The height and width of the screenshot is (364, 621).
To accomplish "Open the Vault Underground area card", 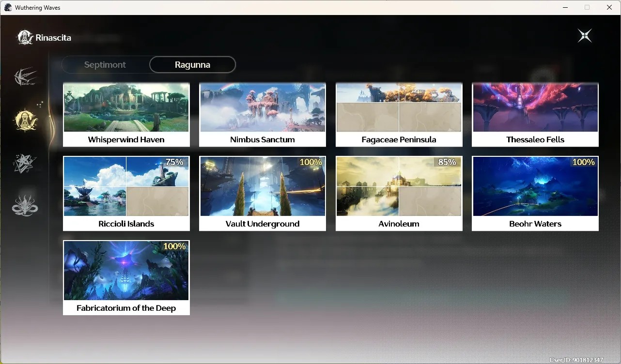I will [x=263, y=194].
